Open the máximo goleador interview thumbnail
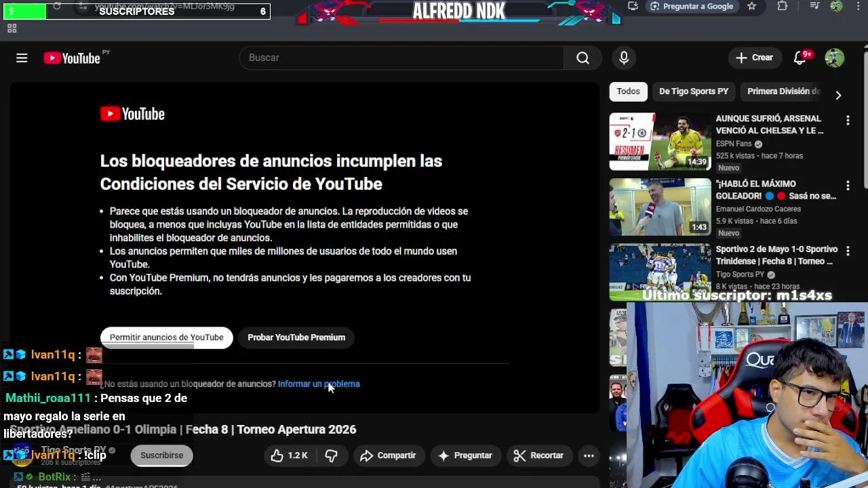868x488 pixels. [x=660, y=207]
